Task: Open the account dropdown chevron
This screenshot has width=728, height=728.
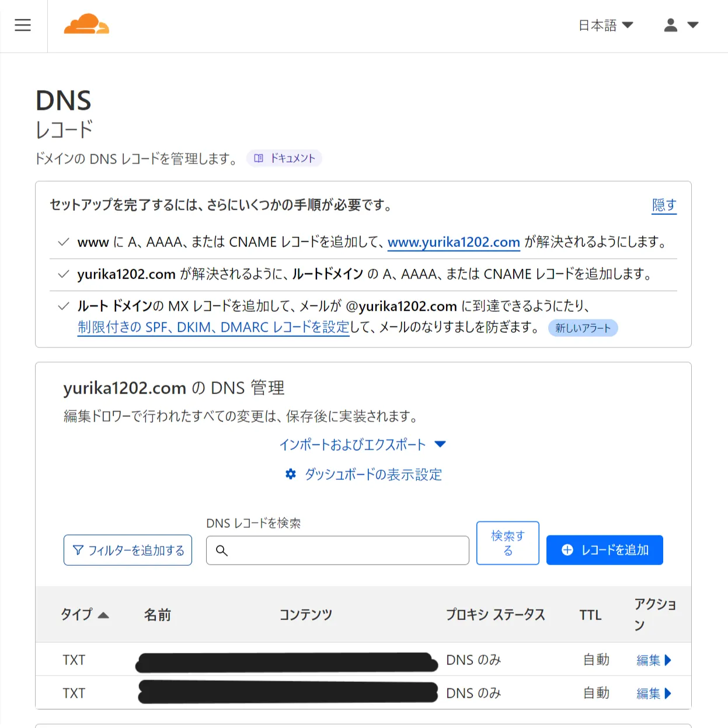Action: coord(694,25)
